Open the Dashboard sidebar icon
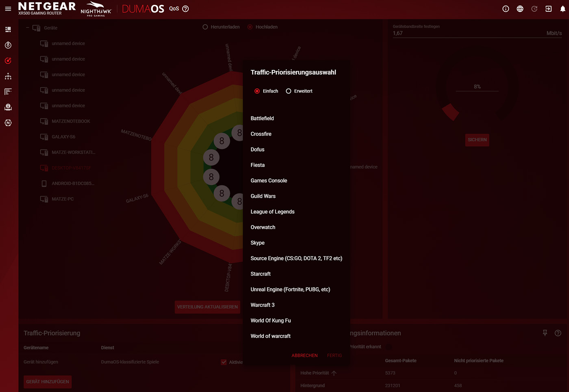This screenshot has height=392, width=569. click(x=8, y=30)
